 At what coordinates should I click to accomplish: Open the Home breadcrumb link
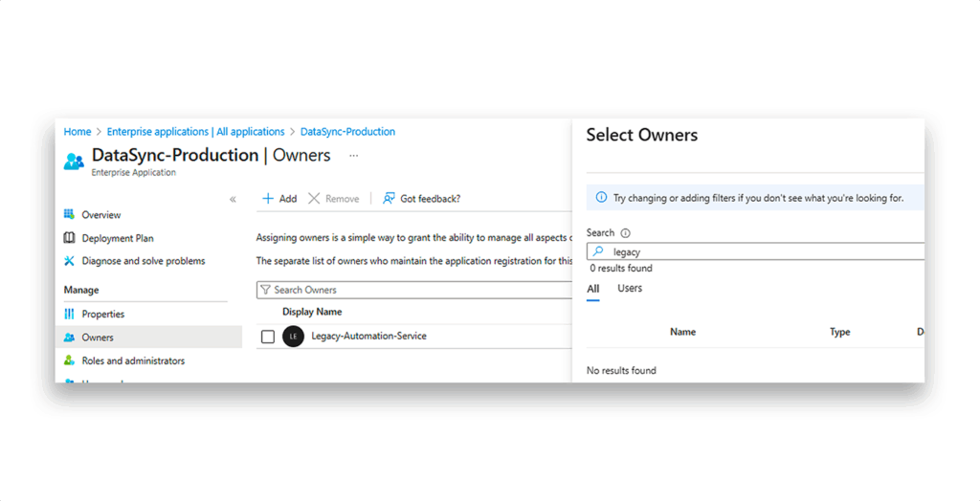coord(78,132)
